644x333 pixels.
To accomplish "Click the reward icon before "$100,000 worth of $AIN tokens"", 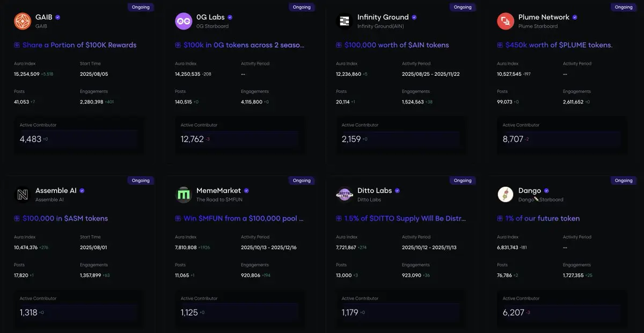I will tap(339, 45).
